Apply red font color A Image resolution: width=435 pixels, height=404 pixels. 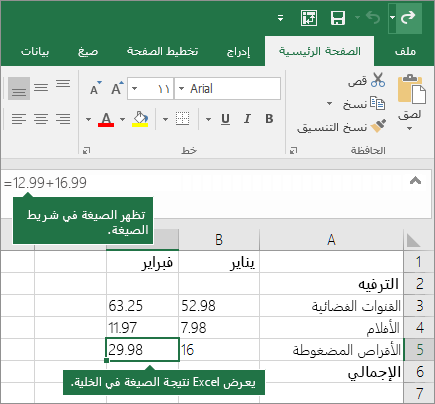point(106,119)
